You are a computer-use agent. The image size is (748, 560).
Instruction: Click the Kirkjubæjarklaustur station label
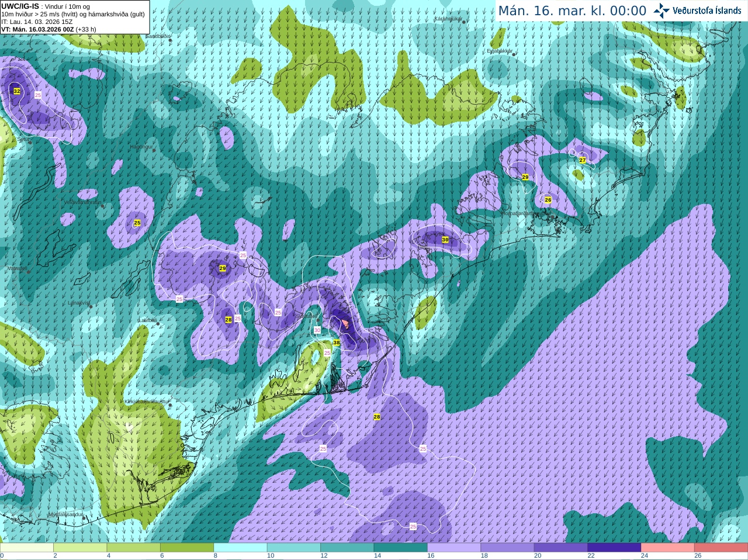(147, 402)
